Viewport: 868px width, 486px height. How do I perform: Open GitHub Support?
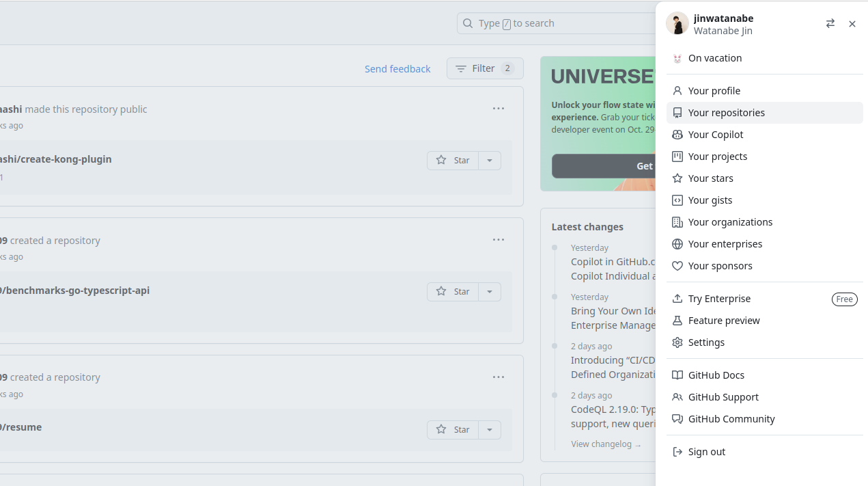click(x=765, y=397)
